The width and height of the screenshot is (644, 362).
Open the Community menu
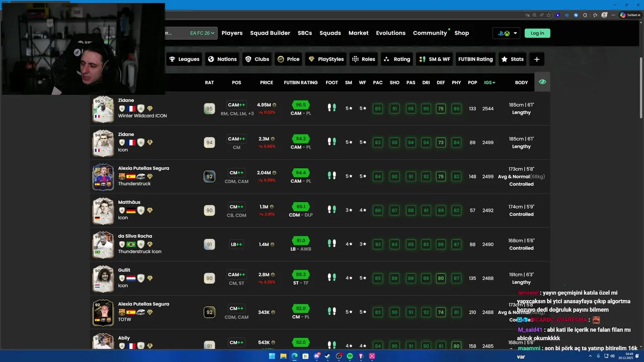tap(430, 33)
